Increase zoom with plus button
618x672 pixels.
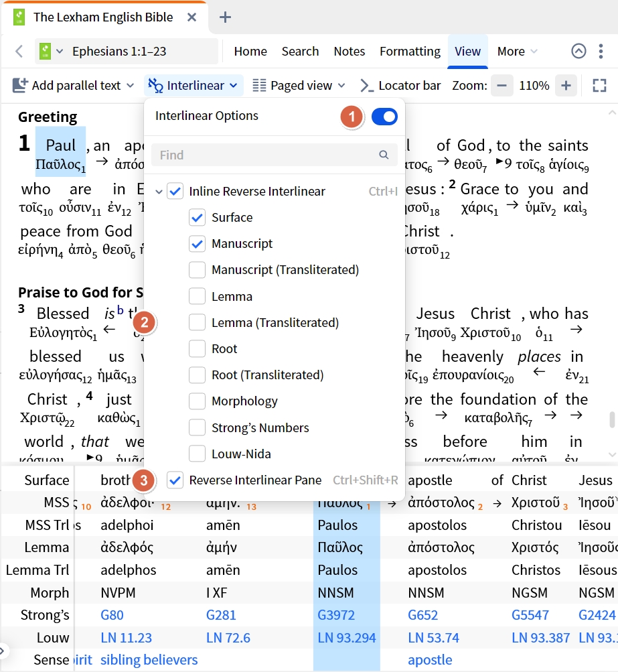point(566,85)
